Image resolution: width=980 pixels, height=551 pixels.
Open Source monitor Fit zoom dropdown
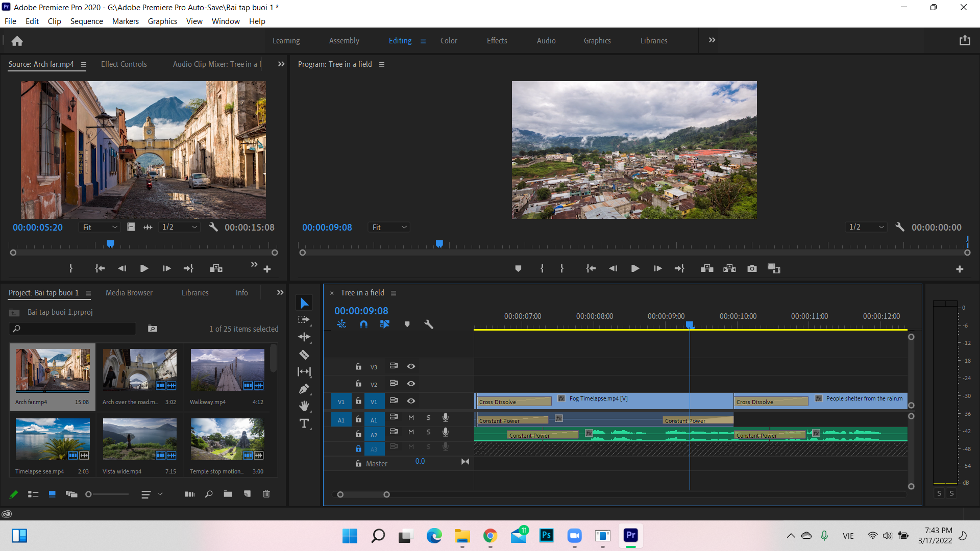pyautogui.click(x=100, y=227)
